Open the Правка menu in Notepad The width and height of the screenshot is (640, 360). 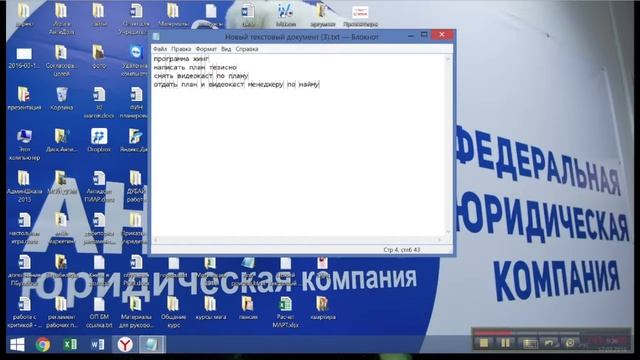click(x=181, y=49)
